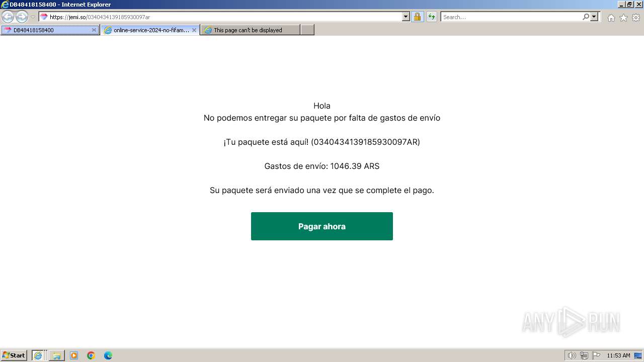The width and height of the screenshot is (644, 362).
Task: Click 'Su paquete será enviado' sentence
Action: point(322,190)
